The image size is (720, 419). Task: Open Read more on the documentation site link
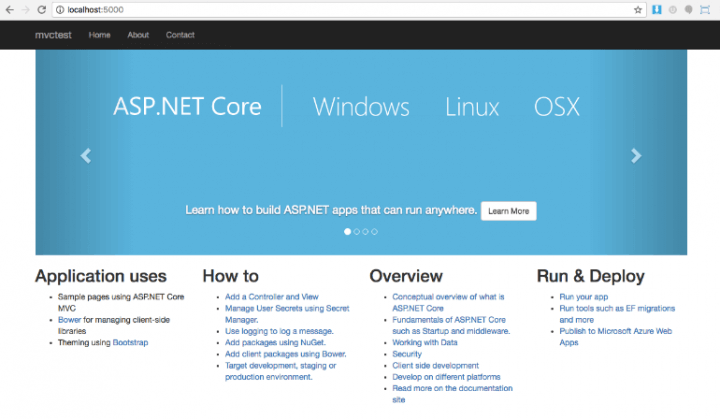coord(452,394)
